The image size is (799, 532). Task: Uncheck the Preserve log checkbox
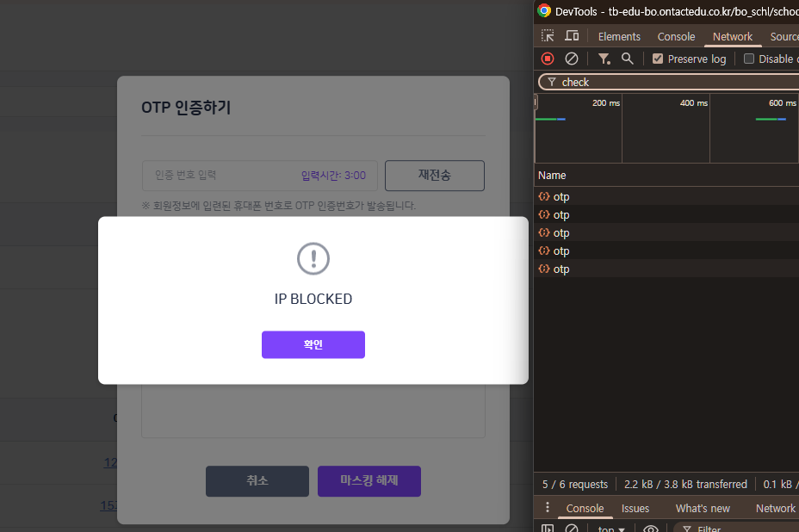658,59
